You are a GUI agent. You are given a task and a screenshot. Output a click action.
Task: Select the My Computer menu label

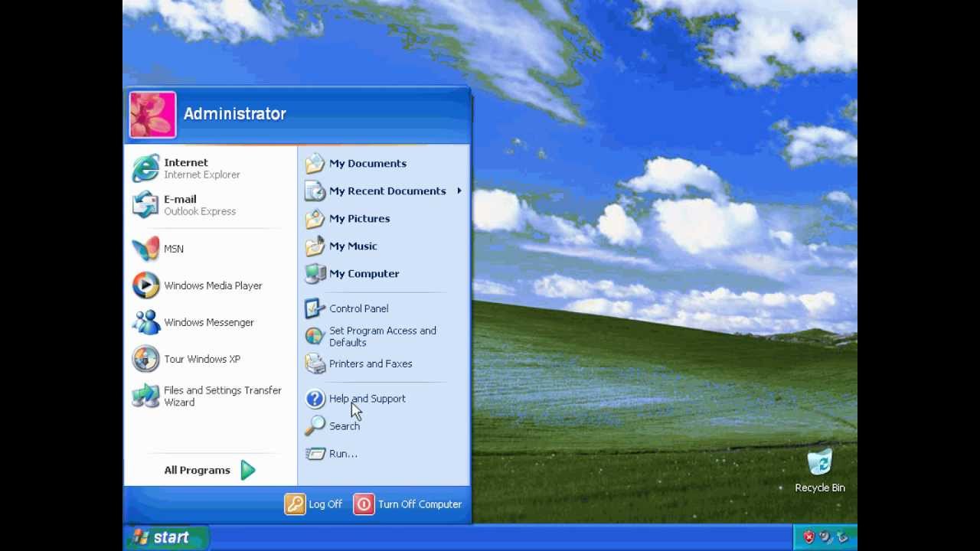click(x=364, y=273)
